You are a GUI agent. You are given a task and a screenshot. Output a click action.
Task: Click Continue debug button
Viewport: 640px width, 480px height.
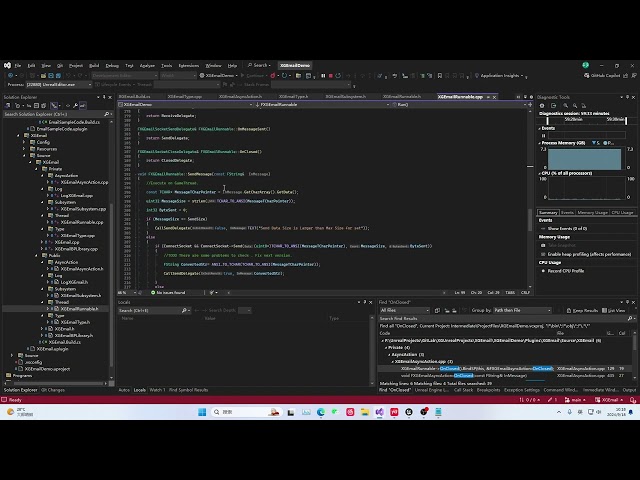(x=252, y=76)
